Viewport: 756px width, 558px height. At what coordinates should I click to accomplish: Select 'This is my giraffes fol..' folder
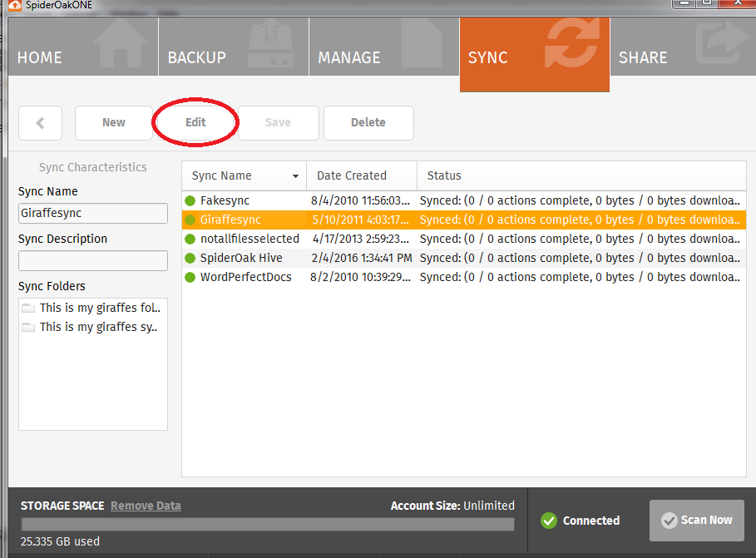(x=100, y=308)
